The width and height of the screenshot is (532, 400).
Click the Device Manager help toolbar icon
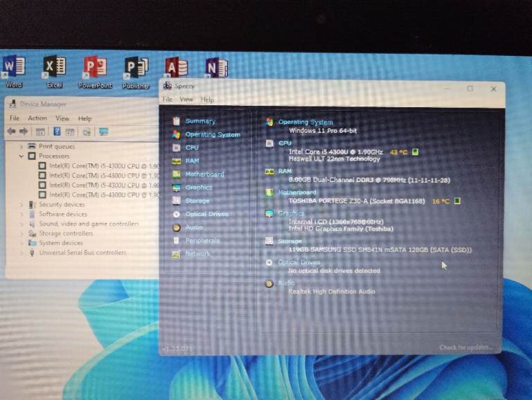point(57,131)
